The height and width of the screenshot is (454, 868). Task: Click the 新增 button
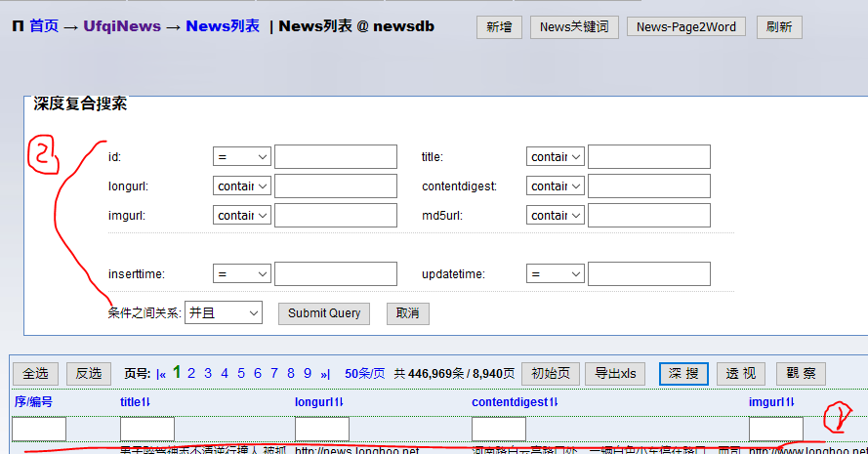click(499, 27)
